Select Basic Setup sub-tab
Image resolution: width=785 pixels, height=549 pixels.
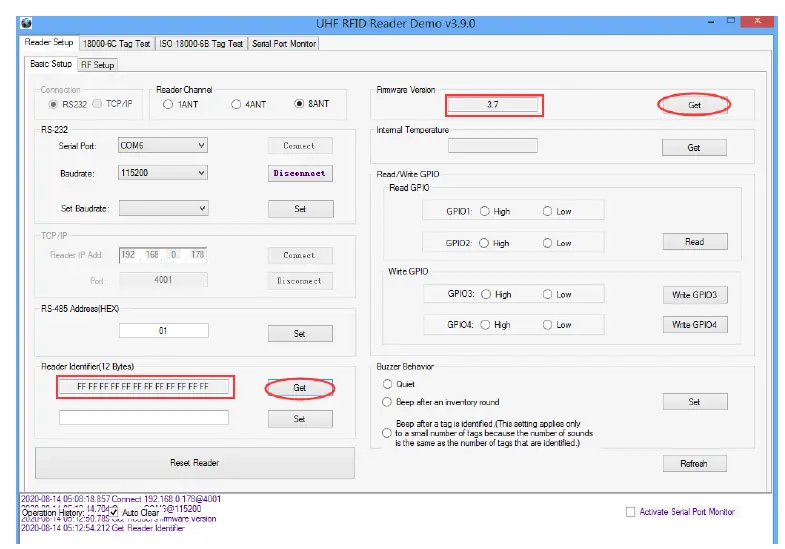pos(51,64)
